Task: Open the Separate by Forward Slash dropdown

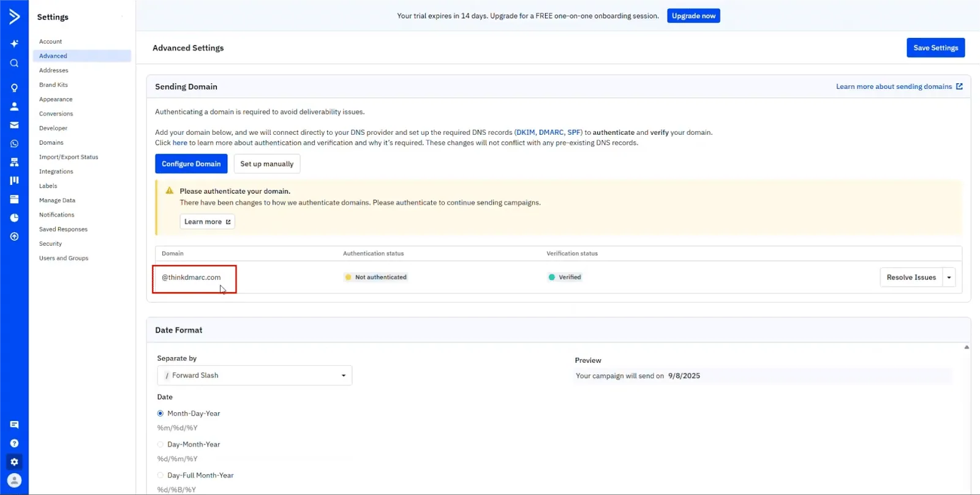Action: (254, 376)
